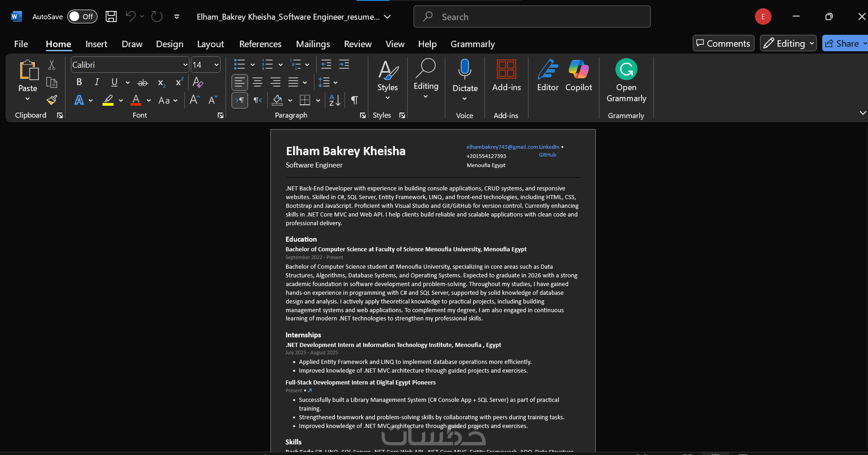Open the Clipboard pane launcher

coord(60,116)
